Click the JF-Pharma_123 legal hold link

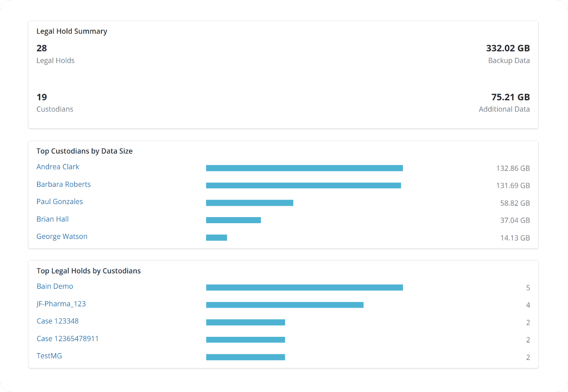(x=61, y=304)
